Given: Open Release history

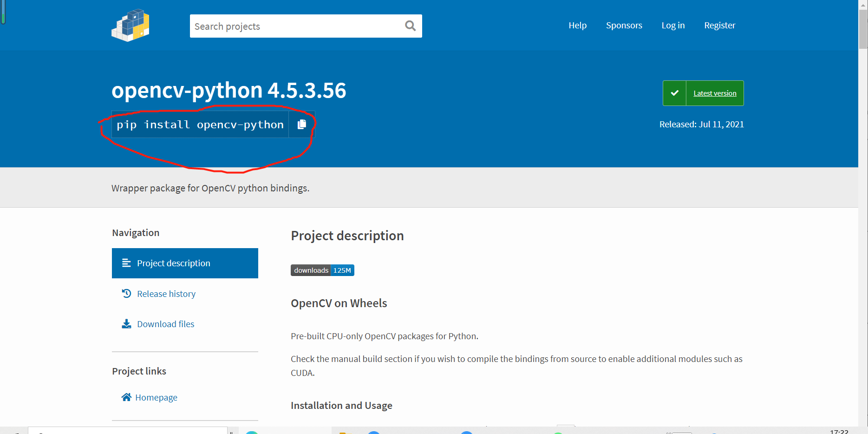Looking at the screenshot, I should 166,294.
